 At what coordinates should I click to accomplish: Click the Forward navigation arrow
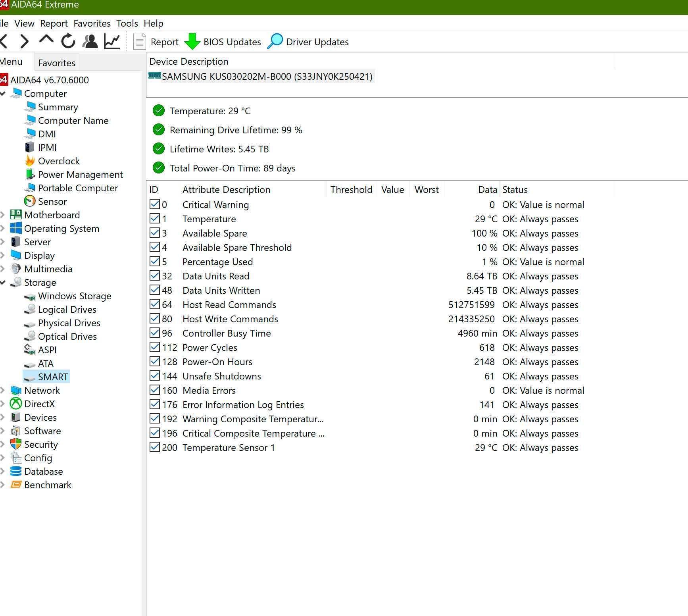(25, 41)
